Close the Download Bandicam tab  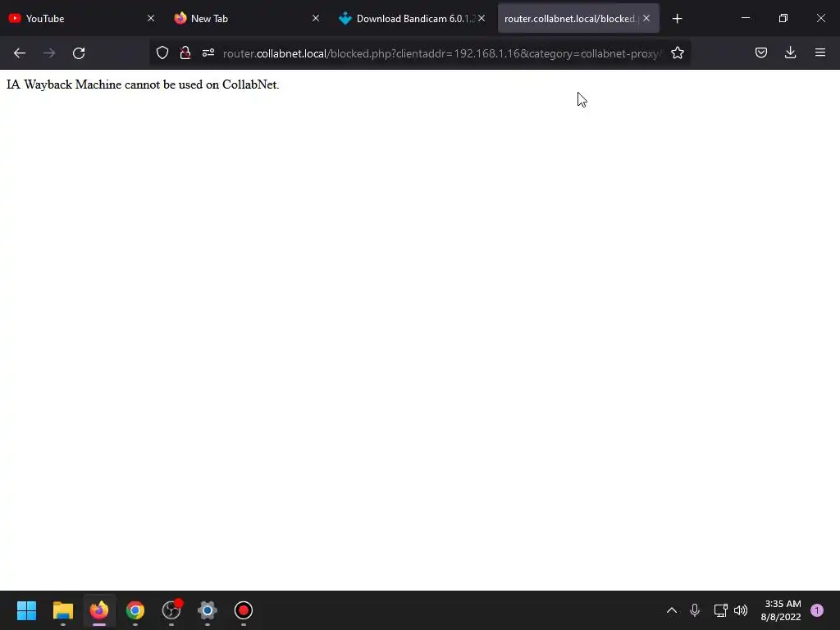(481, 18)
